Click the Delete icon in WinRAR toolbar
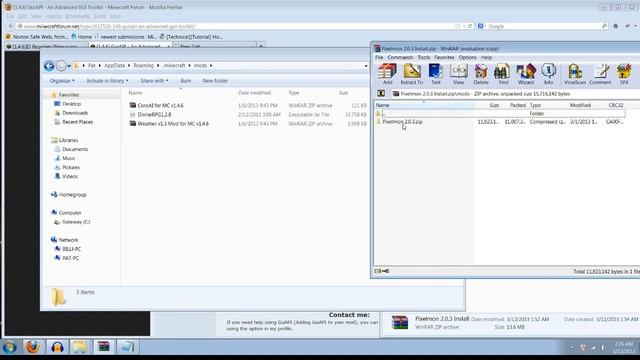The width and height of the screenshot is (640, 360). pos(481,74)
